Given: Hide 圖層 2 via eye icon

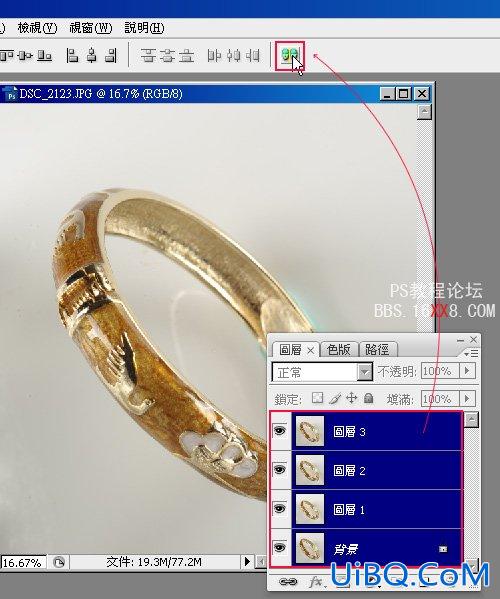Looking at the screenshot, I should pyautogui.click(x=280, y=469).
